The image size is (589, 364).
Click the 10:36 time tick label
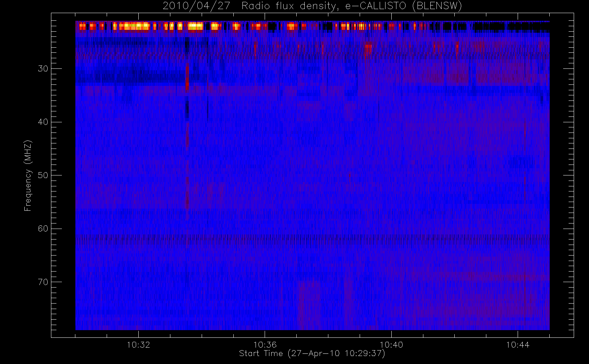point(265,345)
